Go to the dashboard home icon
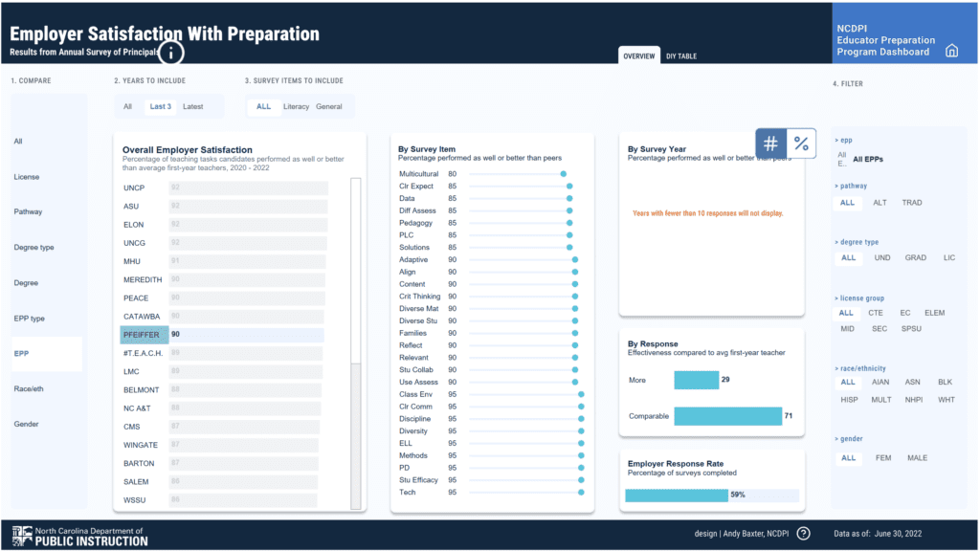This screenshot has height=551, width=980. [951, 51]
